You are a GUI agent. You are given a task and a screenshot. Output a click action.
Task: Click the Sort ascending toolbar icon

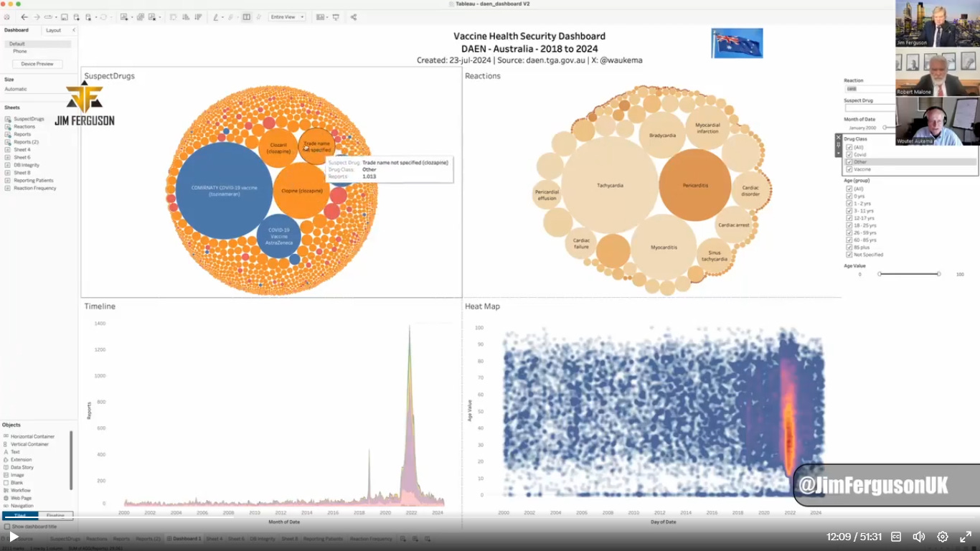186,17
